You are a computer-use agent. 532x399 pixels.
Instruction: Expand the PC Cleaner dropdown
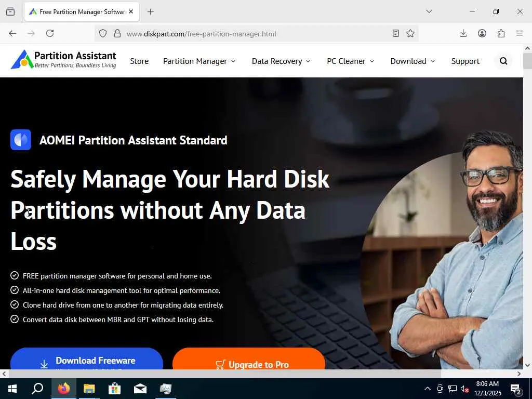tap(351, 61)
